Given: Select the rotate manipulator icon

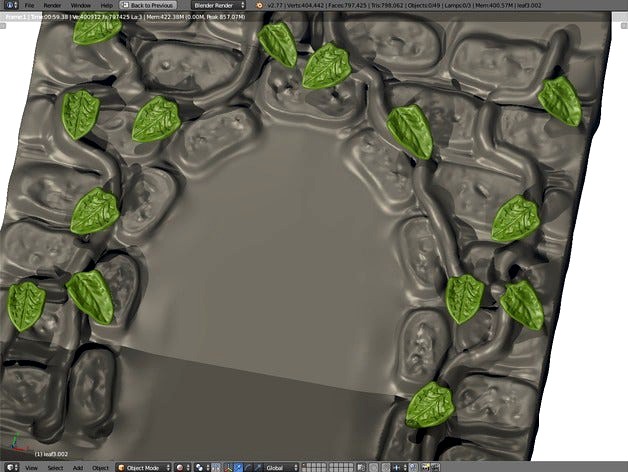Looking at the screenshot, I should point(249,467).
